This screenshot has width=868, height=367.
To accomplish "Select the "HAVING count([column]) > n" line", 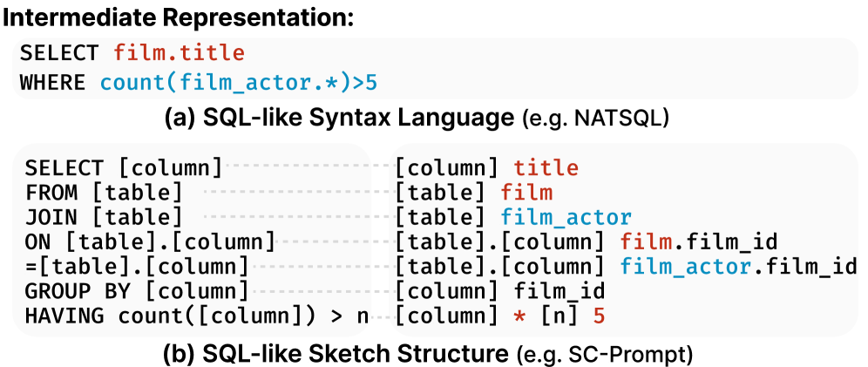I will pyautogui.click(x=197, y=314).
